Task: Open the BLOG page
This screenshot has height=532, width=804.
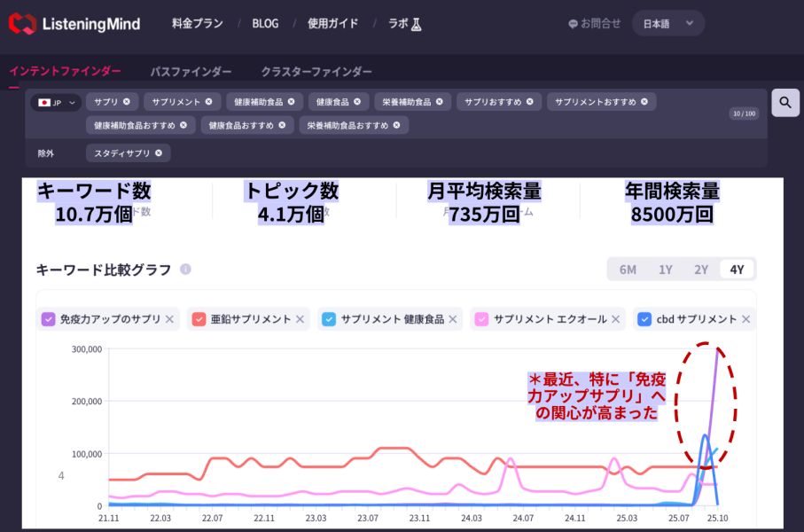Action: [265, 25]
